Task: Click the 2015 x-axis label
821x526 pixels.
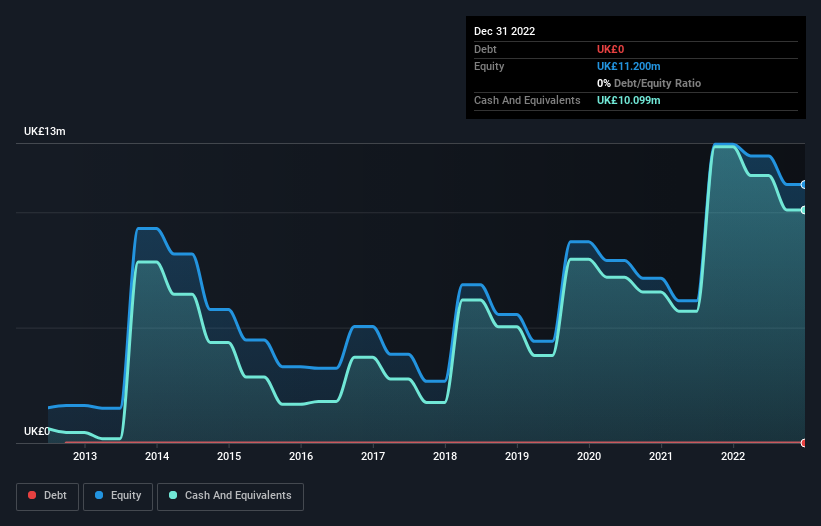Action: (229, 456)
